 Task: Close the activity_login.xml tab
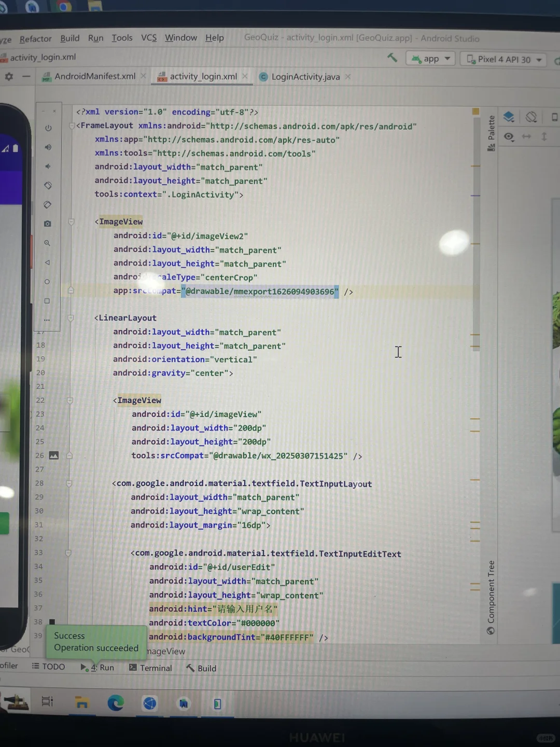[x=245, y=76]
